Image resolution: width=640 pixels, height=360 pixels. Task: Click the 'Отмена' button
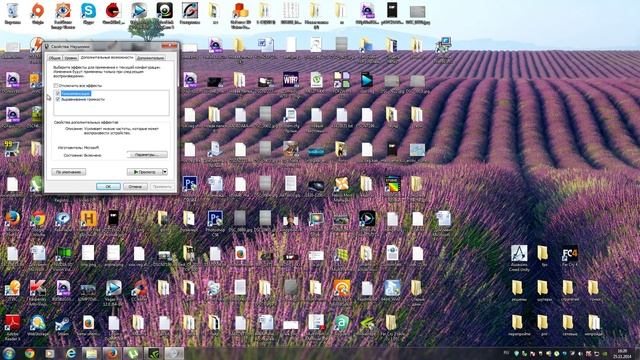pyautogui.click(x=135, y=186)
